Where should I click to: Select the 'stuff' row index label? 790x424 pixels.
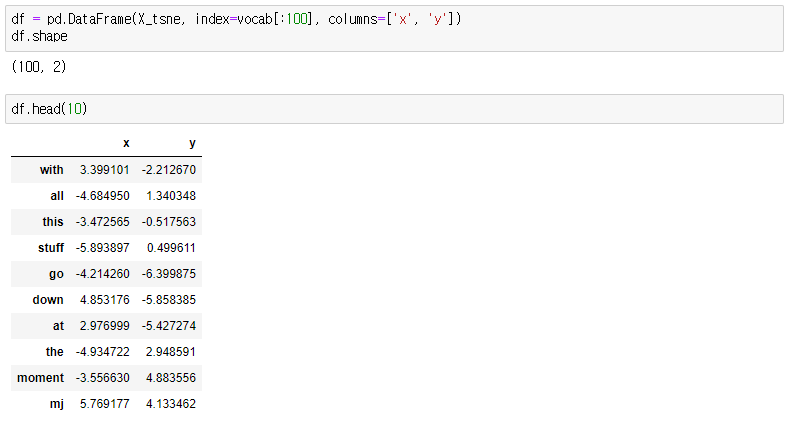click(x=51, y=248)
